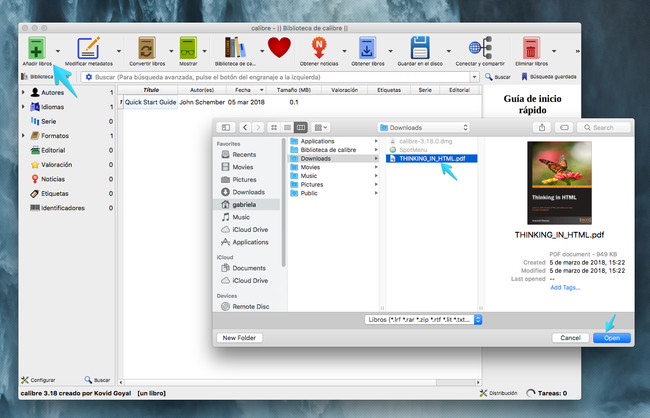Select gabriela home in sidebar
This screenshot has height=418, width=650.
click(x=246, y=204)
